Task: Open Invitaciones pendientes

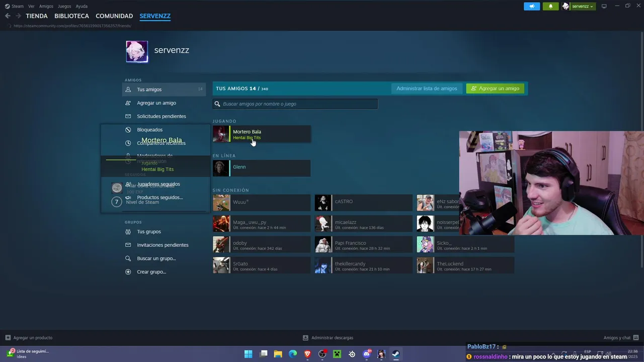Action: point(163,245)
